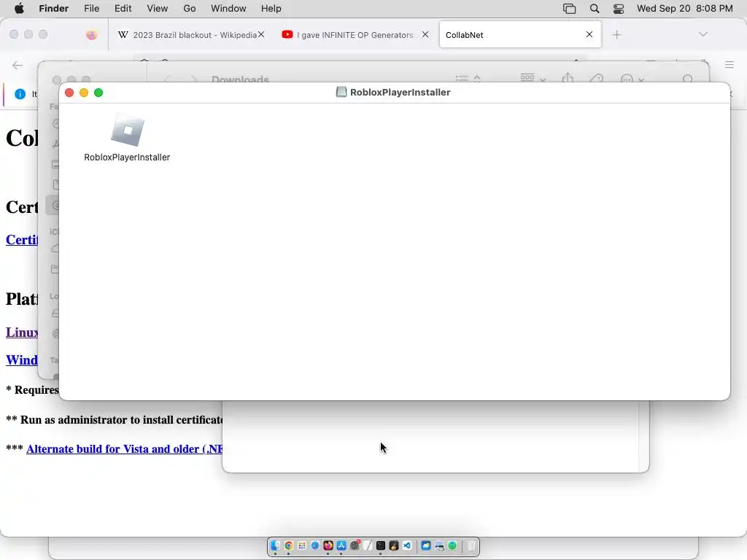Open Find My from the Dock
The image size is (747, 560).
coord(452,545)
